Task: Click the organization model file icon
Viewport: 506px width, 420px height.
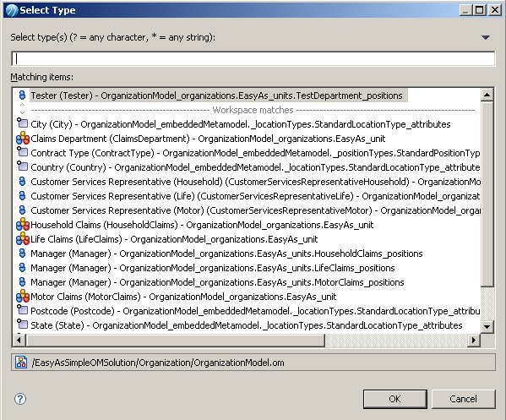Action: click(x=21, y=363)
